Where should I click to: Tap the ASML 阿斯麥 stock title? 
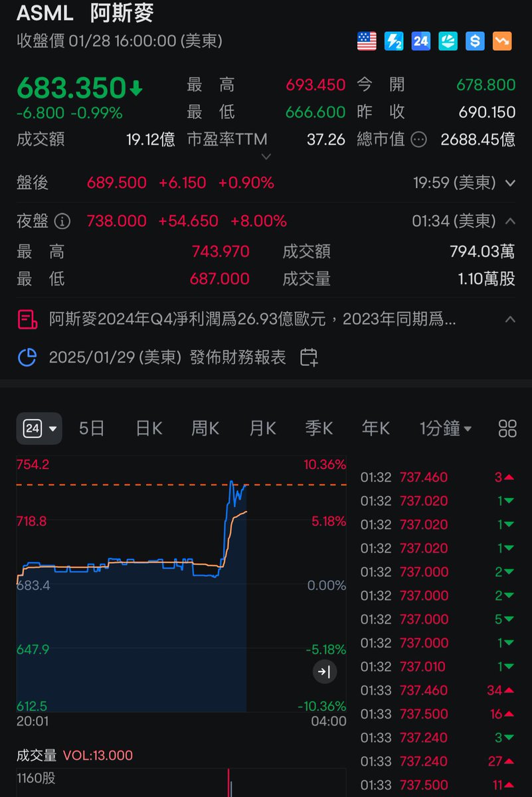[85, 12]
